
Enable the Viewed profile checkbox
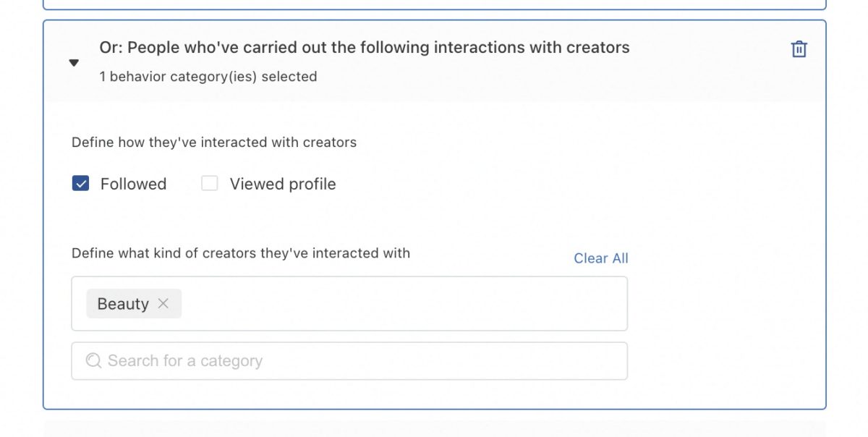click(x=210, y=184)
